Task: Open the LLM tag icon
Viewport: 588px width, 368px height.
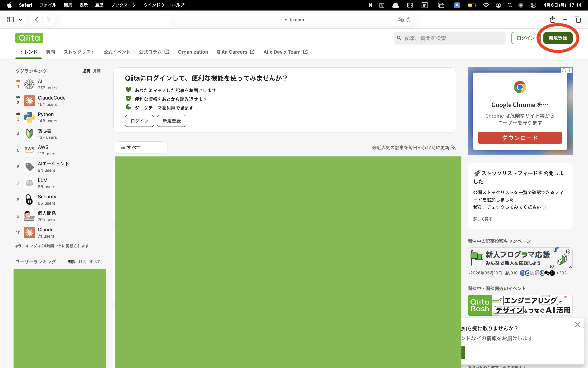Action: [29, 183]
